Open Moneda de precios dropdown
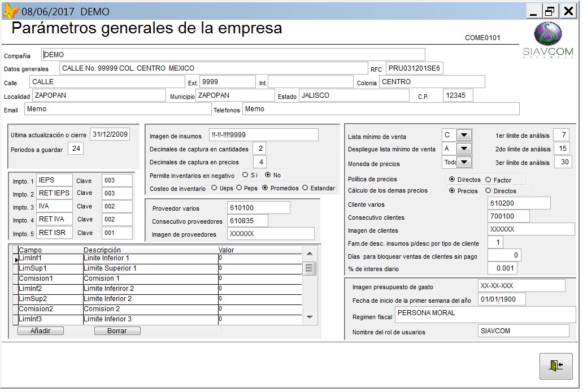Viewport: 583px width, 392px height. coord(464,162)
